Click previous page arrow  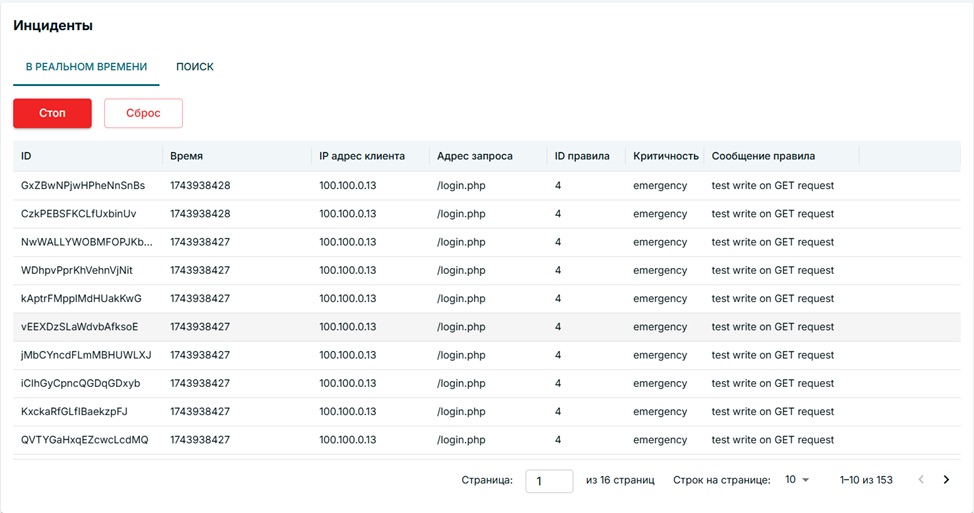(x=921, y=480)
